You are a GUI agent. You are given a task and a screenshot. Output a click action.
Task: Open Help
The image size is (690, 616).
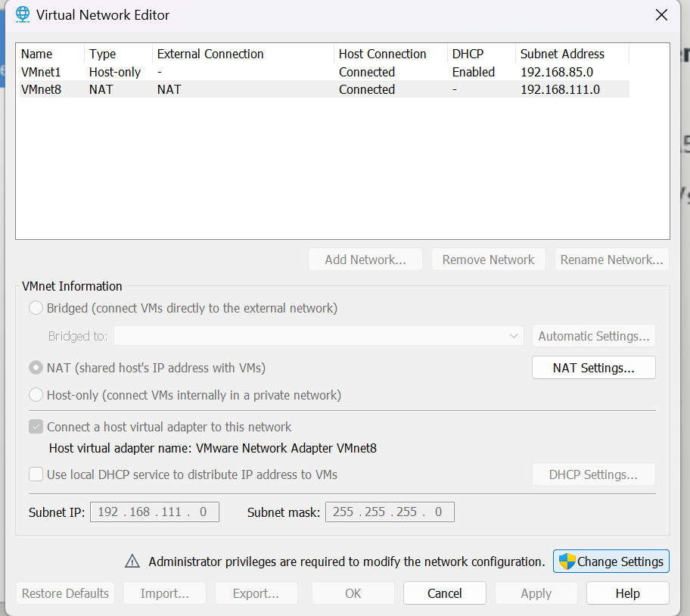627,593
